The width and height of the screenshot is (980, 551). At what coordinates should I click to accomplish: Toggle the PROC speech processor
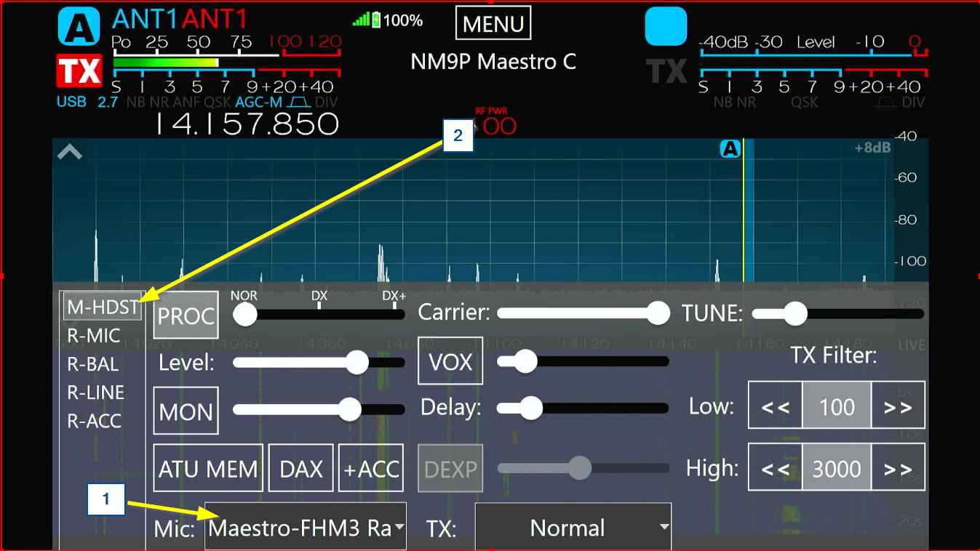pos(186,316)
